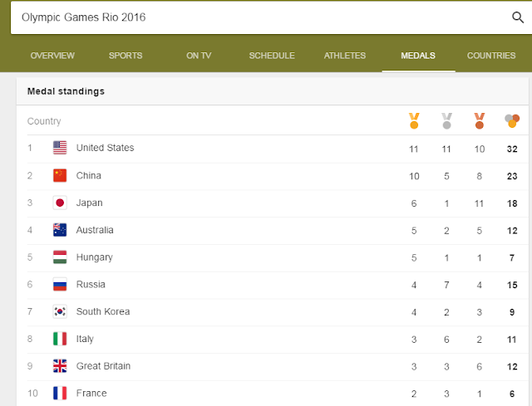Click the silver medal column icon
The height and width of the screenshot is (406, 532).
tap(446, 121)
